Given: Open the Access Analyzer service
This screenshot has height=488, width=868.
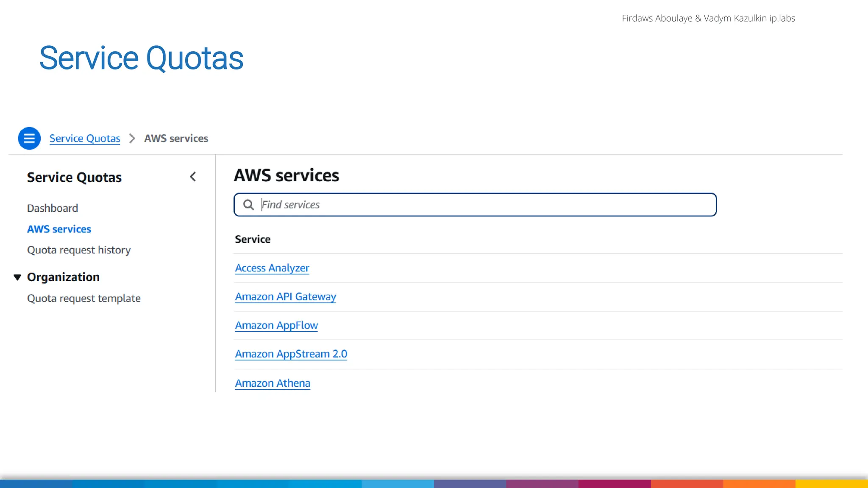Looking at the screenshot, I should pyautogui.click(x=272, y=268).
